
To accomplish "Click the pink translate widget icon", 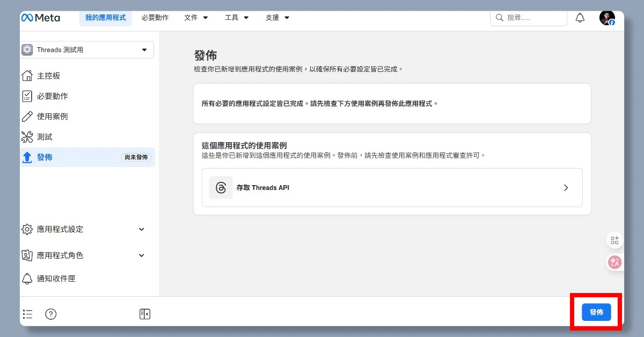I will [615, 262].
